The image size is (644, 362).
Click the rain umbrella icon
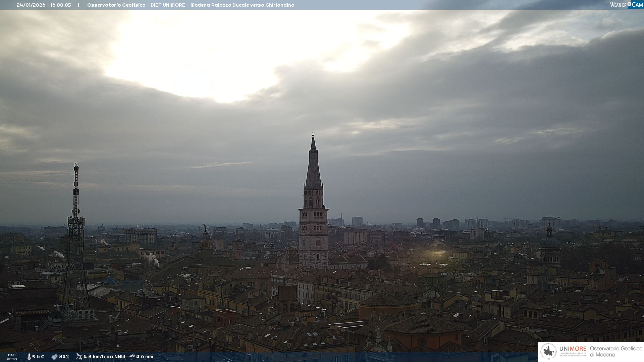[x=132, y=357]
